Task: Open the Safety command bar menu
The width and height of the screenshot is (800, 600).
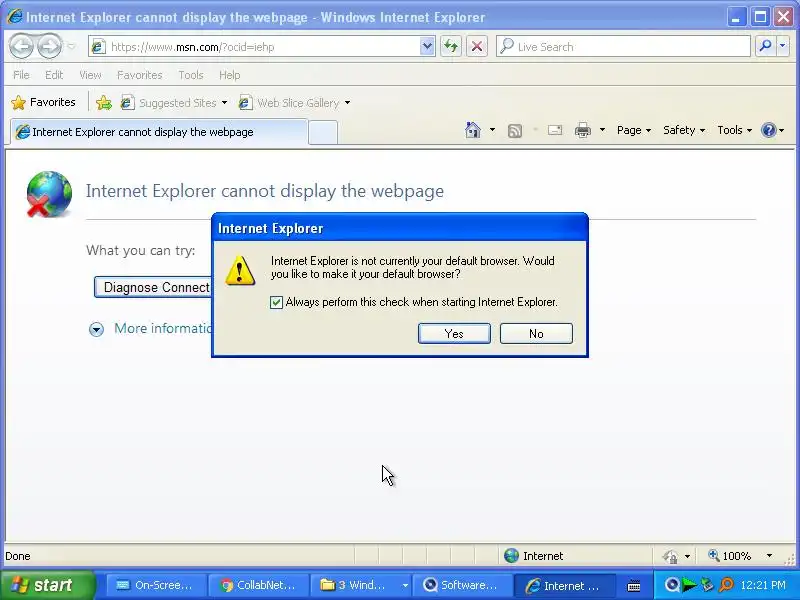Action: (x=684, y=130)
